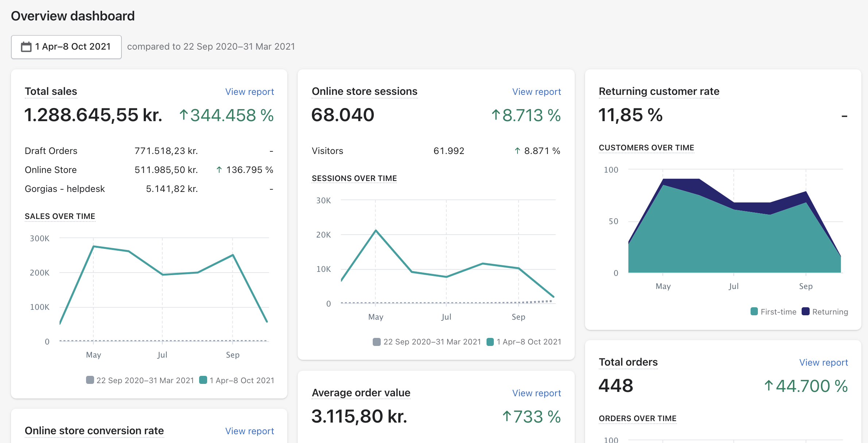868x443 pixels.
Task: Open View report for Average order value
Action: click(x=536, y=393)
